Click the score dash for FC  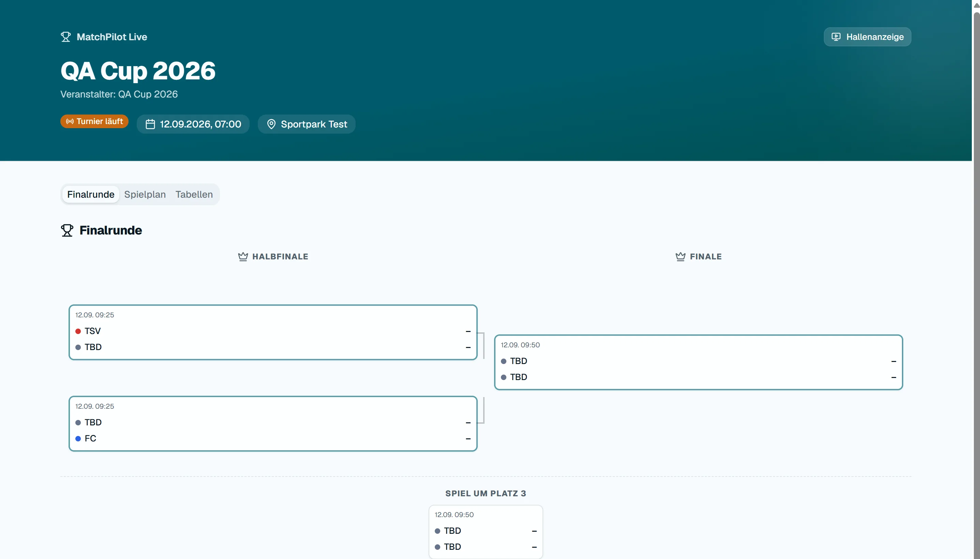468,438
